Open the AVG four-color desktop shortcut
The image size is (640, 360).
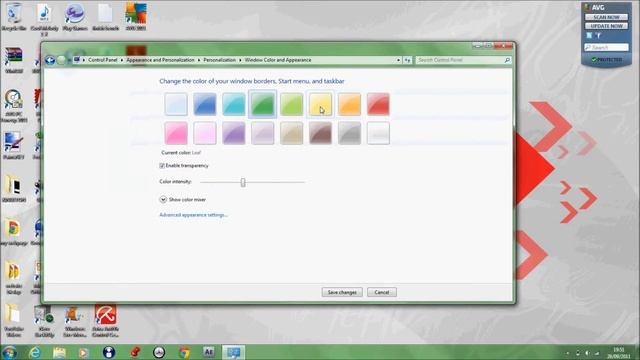[136, 14]
